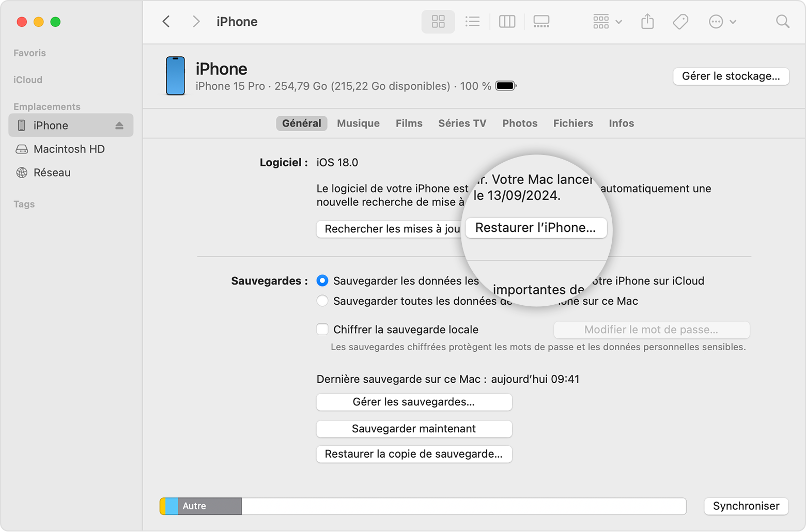
Task: Open the Films tab
Action: (409, 123)
